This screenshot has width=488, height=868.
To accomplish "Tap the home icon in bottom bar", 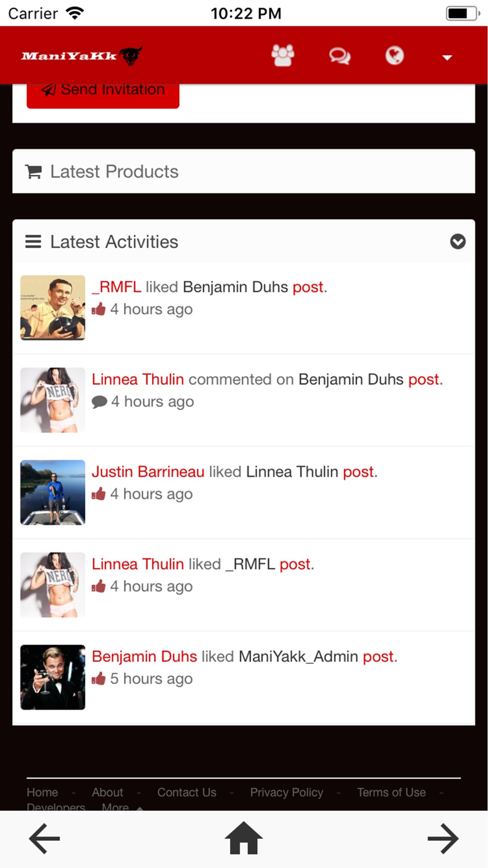I will [244, 838].
